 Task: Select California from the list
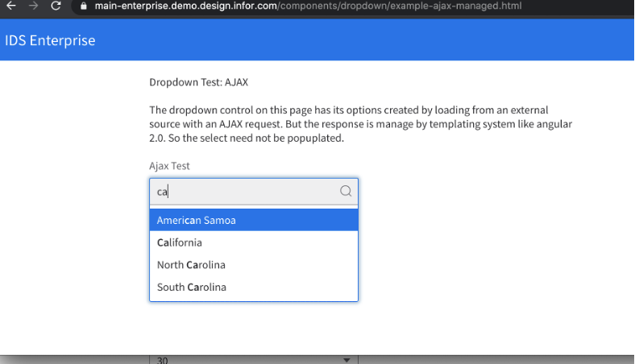coord(254,242)
